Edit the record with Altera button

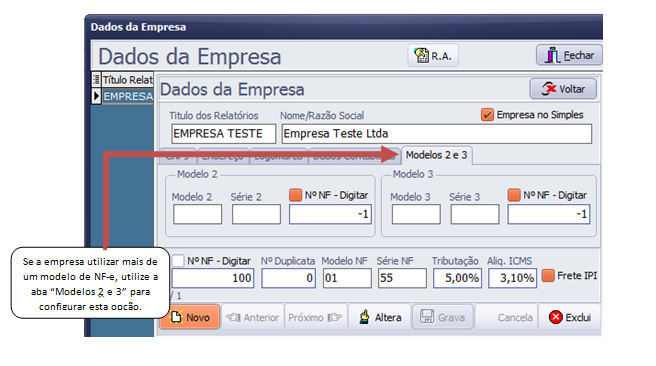[379, 317]
